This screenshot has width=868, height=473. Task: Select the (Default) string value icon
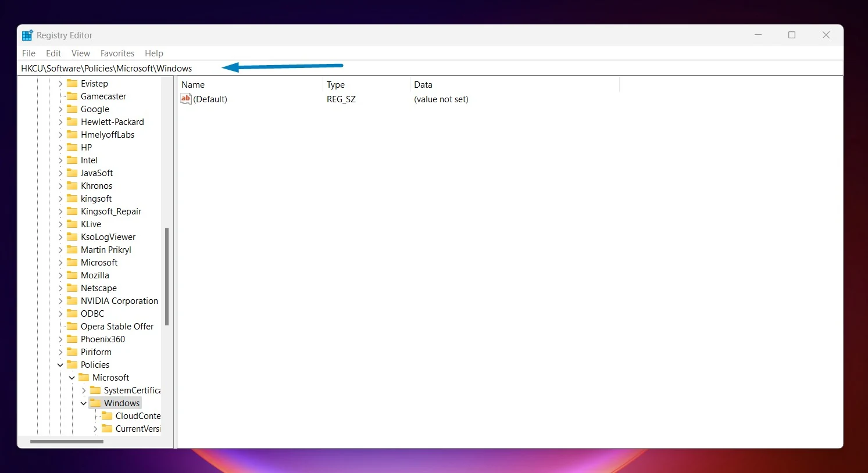(186, 99)
